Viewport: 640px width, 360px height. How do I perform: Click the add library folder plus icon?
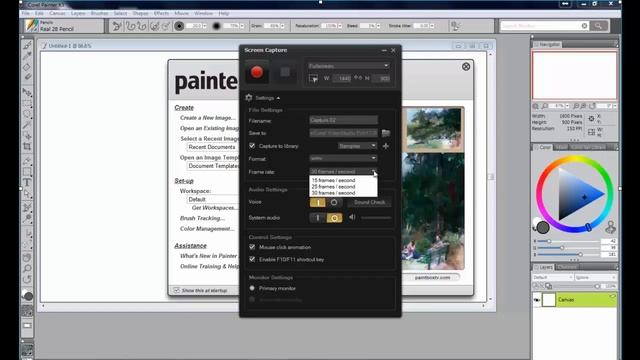(x=386, y=146)
